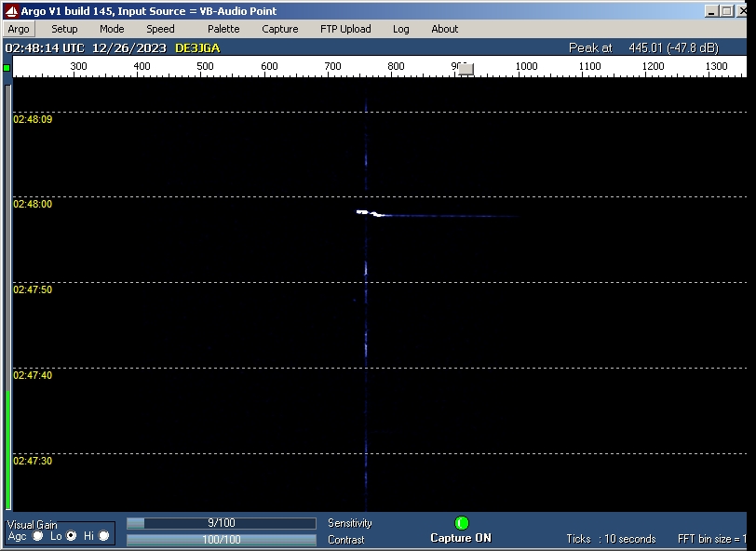The height and width of the screenshot is (551, 756).
Task: Click the 02:48:09 time marker
Action: 33,119
